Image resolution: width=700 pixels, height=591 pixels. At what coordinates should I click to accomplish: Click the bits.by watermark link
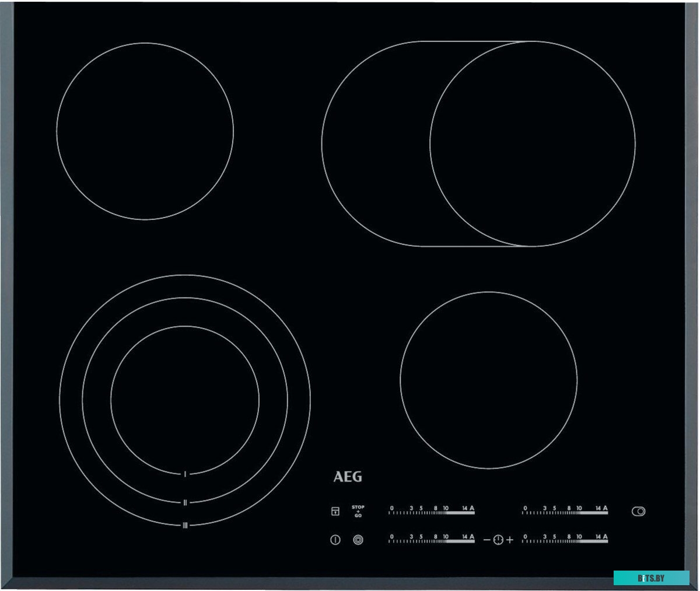point(651,578)
